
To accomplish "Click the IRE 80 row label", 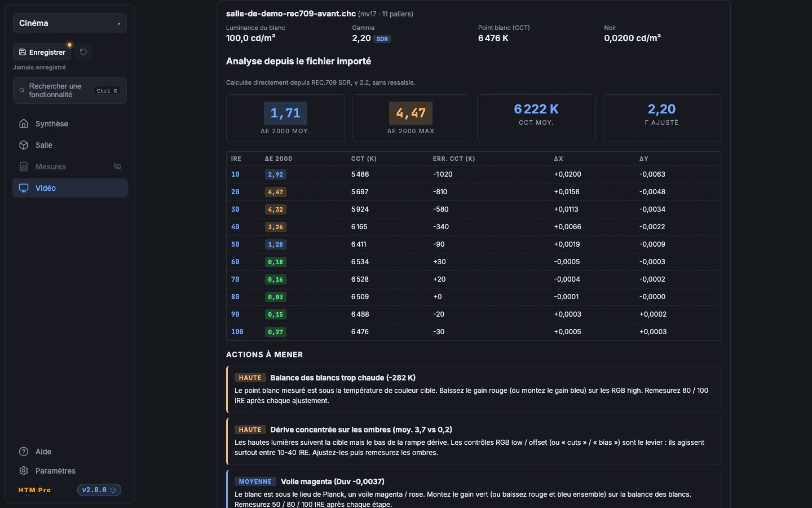I will 235,297.
